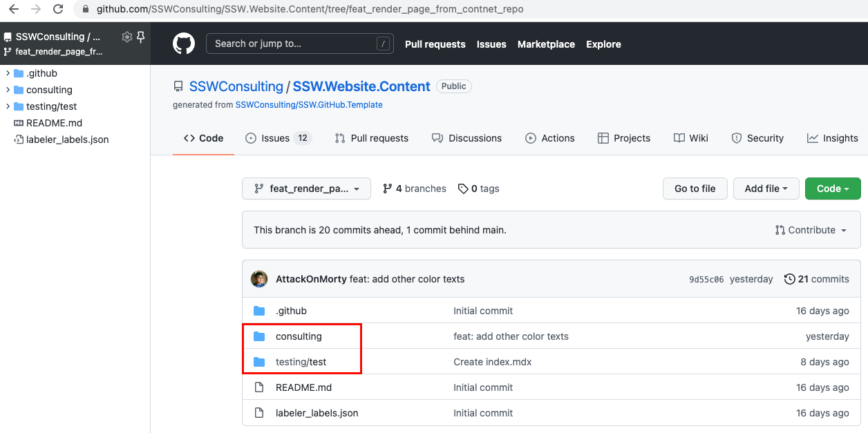
Task: Click the branch icon next to 4 branches
Action: (x=387, y=188)
